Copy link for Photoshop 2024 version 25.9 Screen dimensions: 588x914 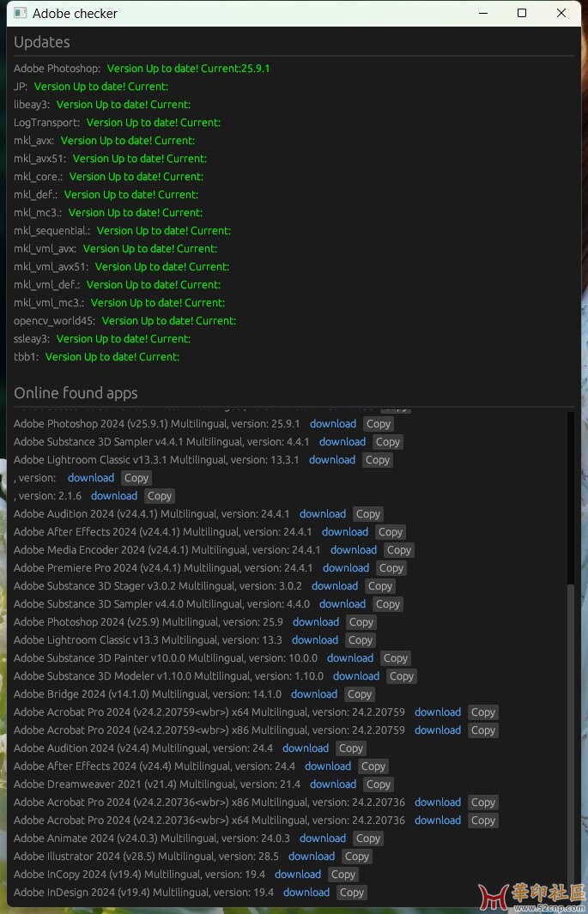pos(361,622)
